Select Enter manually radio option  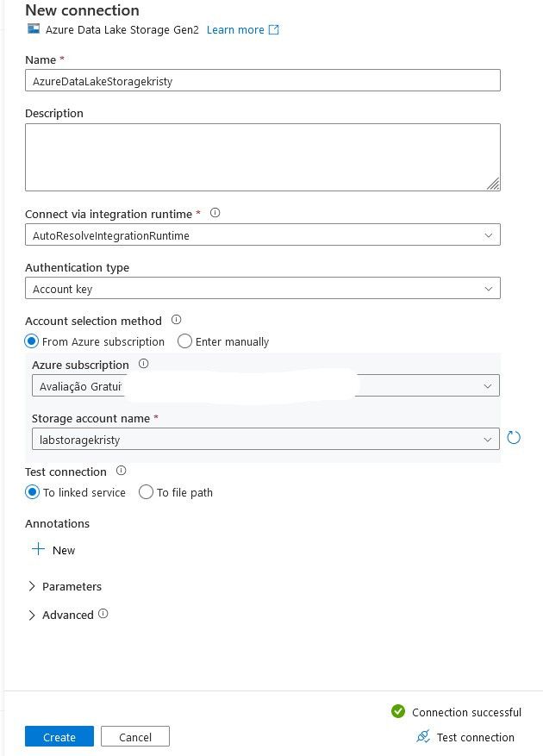coord(184,341)
